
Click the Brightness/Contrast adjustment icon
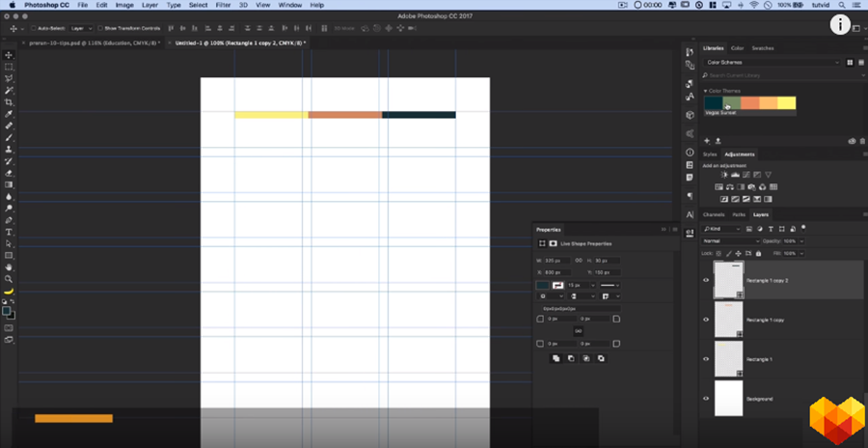tap(724, 174)
